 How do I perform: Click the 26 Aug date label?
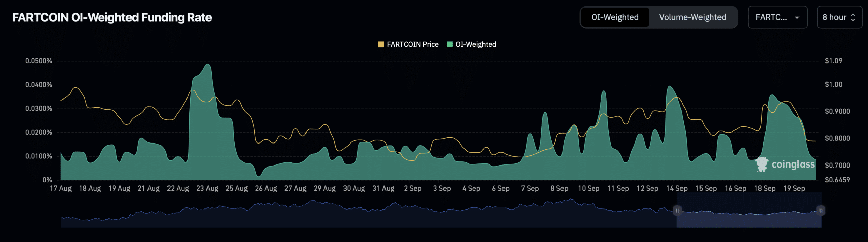pyautogui.click(x=266, y=189)
